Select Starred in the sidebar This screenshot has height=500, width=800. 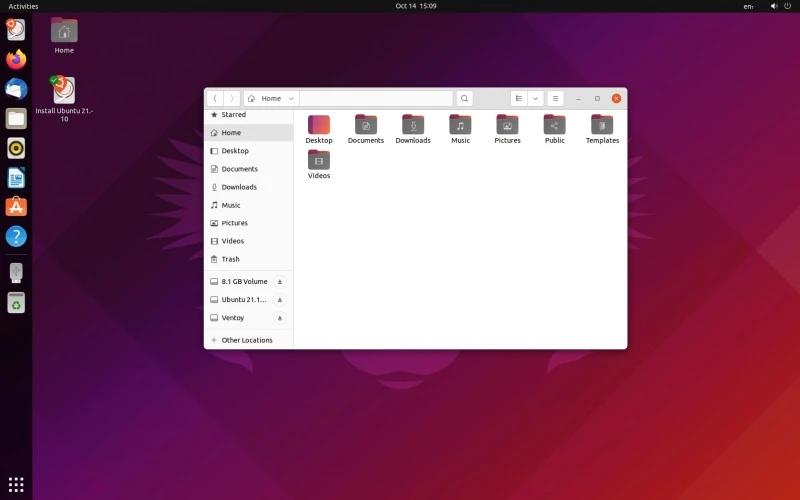(x=233, y=115)
